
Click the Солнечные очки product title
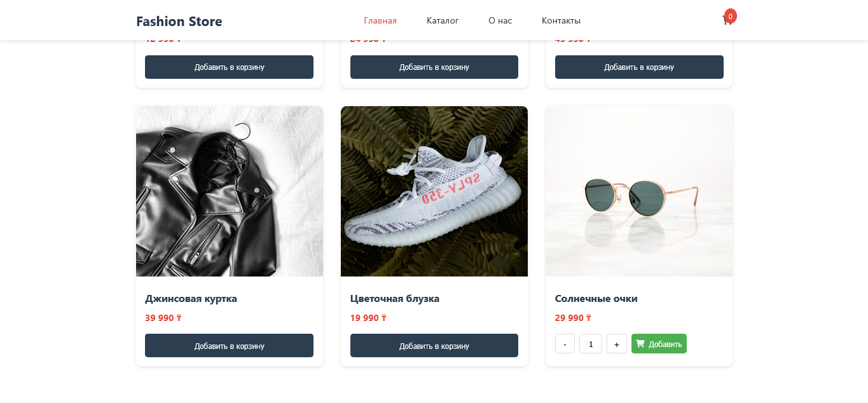click(x=596, y=299)
